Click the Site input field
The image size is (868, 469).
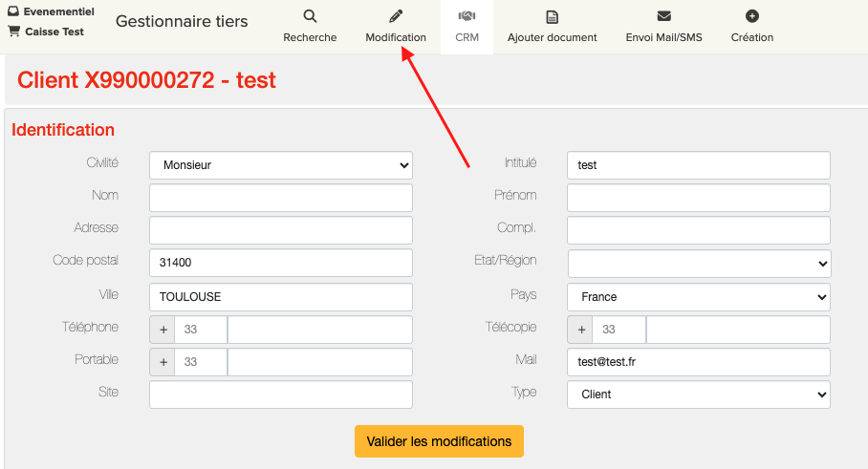pos(280,394)
